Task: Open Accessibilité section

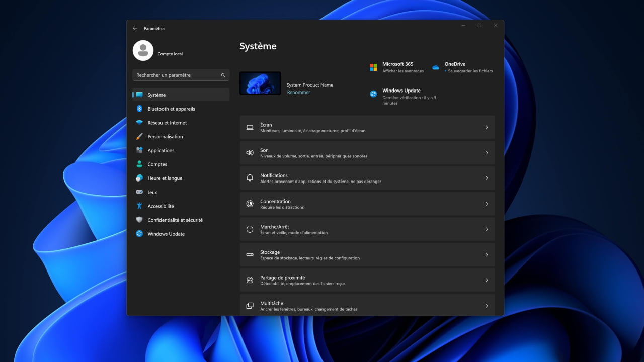Action: click(x=181, y=206)
